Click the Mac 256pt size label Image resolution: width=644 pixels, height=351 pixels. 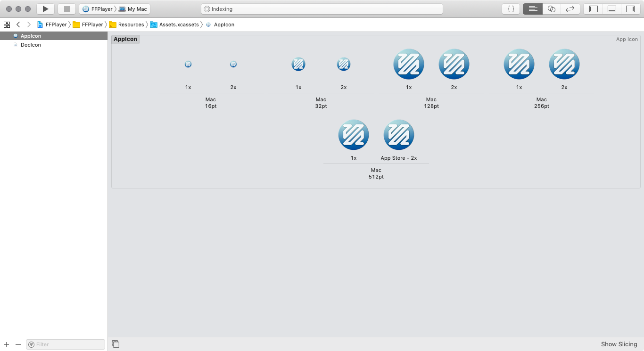click(542, 103)
